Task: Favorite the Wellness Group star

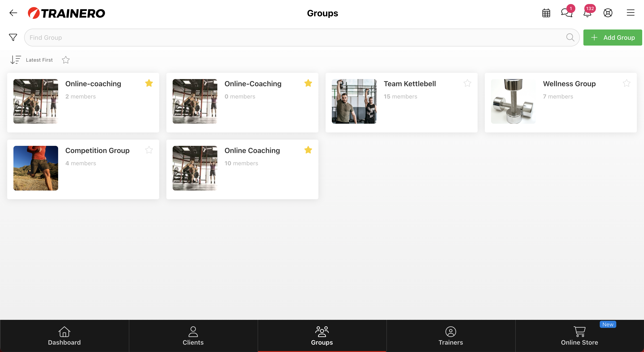Action: click(627, 83)
